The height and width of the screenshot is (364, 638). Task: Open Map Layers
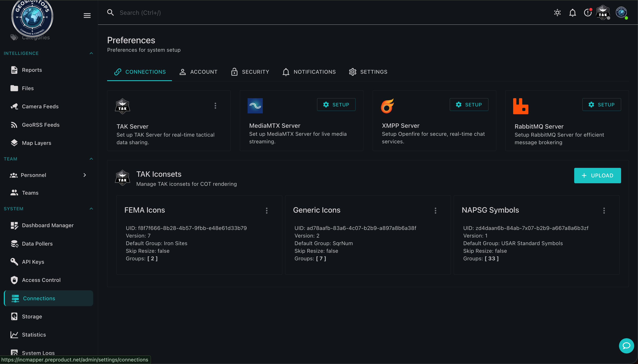pos(49,143)
